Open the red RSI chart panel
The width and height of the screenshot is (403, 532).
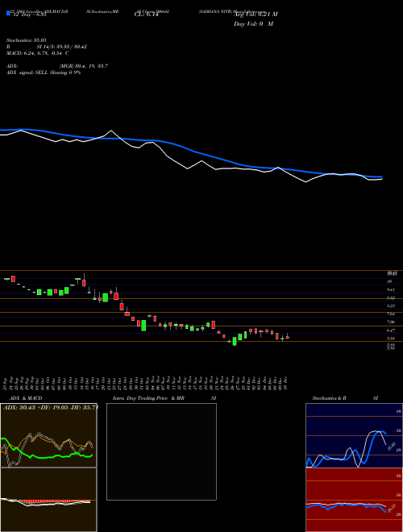click(354, 500)
